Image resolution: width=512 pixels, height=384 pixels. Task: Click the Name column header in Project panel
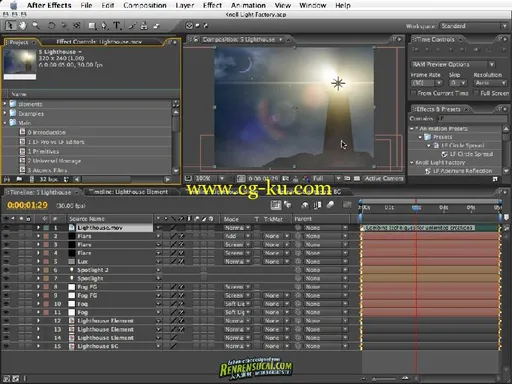(x=19, y=94)
